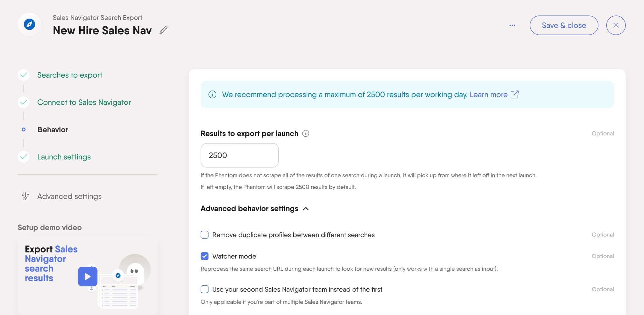Viewport: 644px width, 315px height.
Task: Select the Behavior step in sidebar
Action: click(53, 130)
